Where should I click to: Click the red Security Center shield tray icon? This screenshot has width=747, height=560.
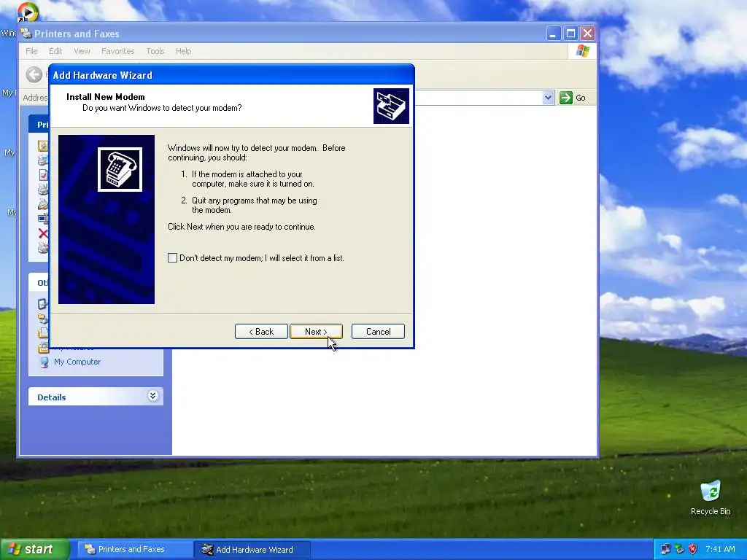click(693, 549)
